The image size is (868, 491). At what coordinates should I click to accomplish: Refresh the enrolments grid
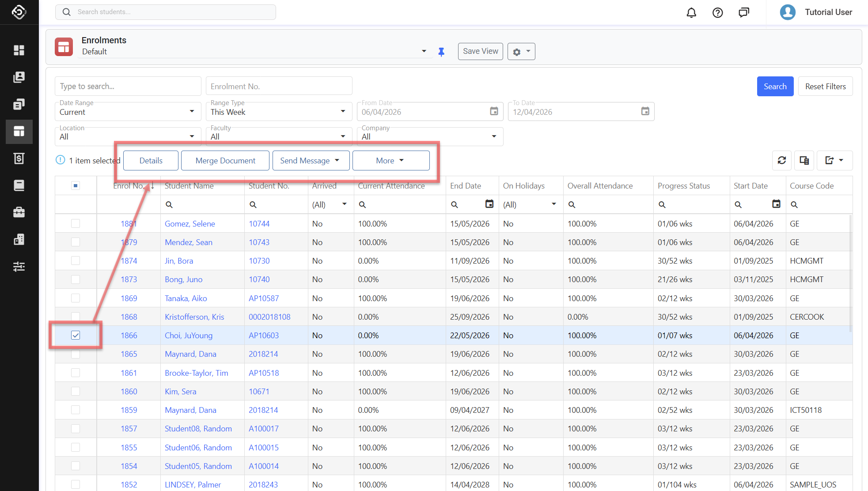(x=782, y=160)
